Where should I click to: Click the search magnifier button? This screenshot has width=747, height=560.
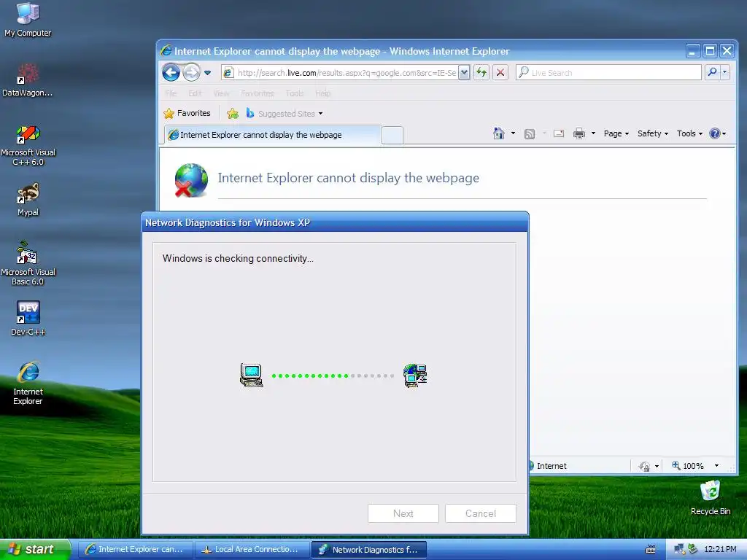click(x=712, y=72)
